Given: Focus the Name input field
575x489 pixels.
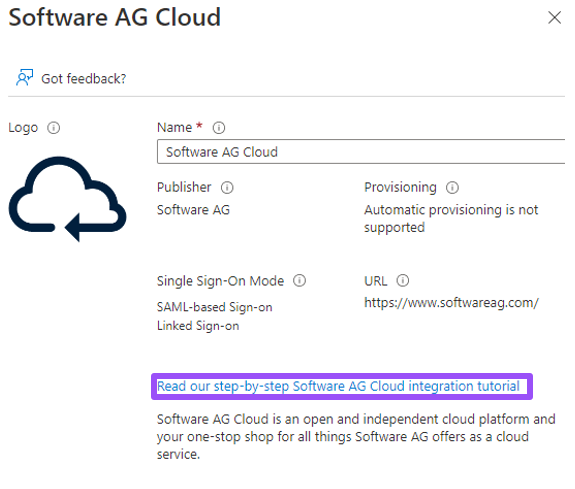Looking at the screenshot, I should 361,152.
